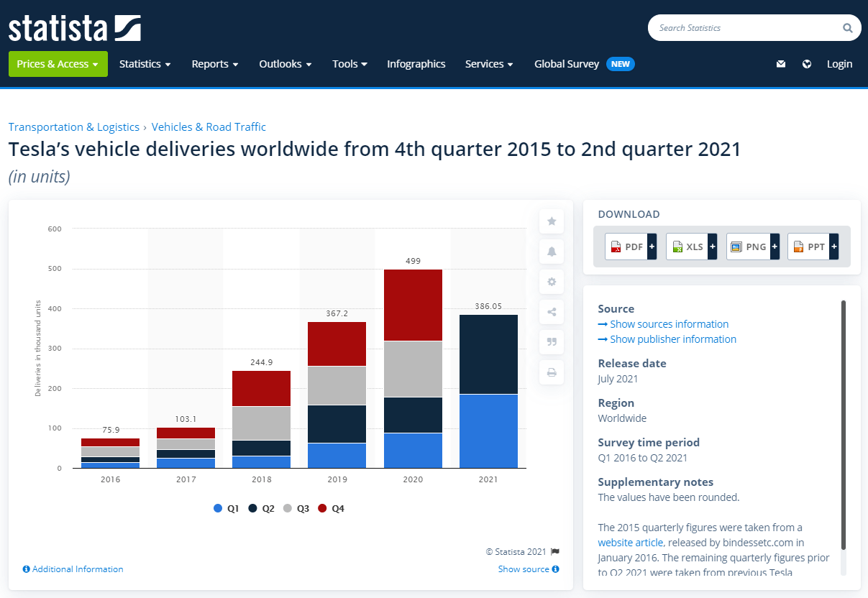868x598 pixels.
Task: Click the 244.9 label above 2018 bar
Action: click(x=262, y=362)
